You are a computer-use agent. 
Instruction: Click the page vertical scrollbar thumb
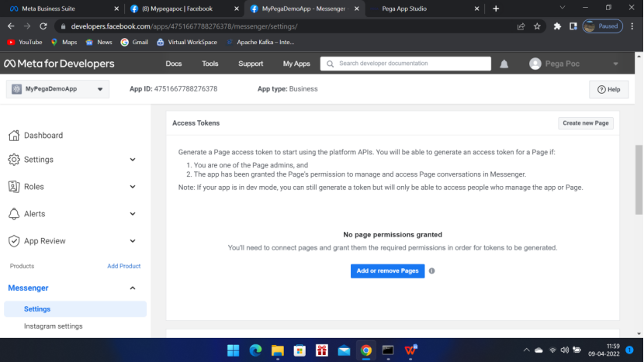[x=639, y=180]
